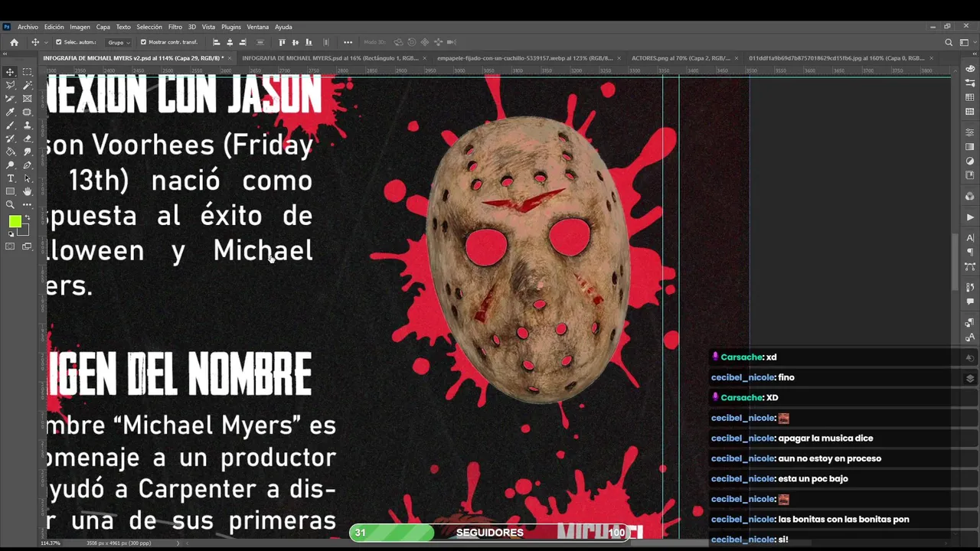Select the Pen tool
This screenshot has height=551, width=980.
pos(28,165)
